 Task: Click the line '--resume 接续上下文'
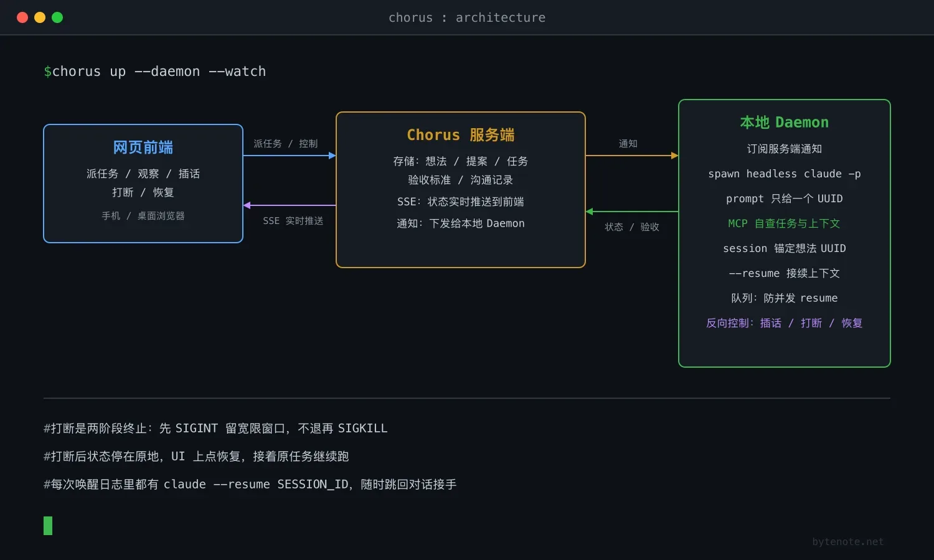pyautogui.click(x=785, y=273)
